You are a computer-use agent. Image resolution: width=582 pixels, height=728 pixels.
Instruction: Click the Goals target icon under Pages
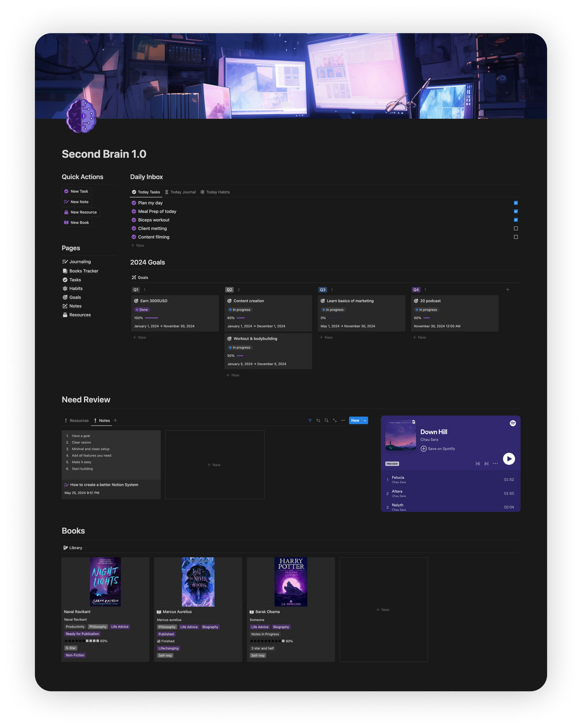(x=65, y=297)
